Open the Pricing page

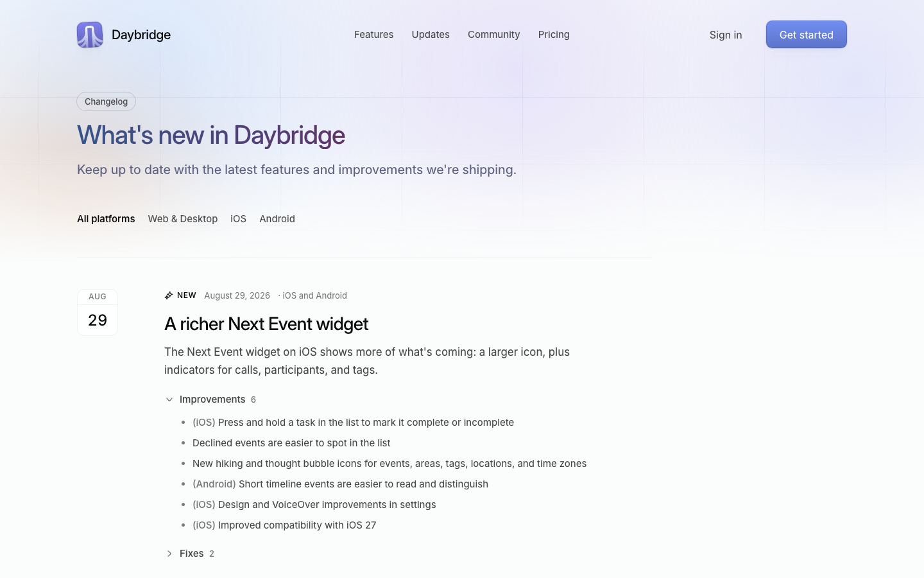coord(554,35)
